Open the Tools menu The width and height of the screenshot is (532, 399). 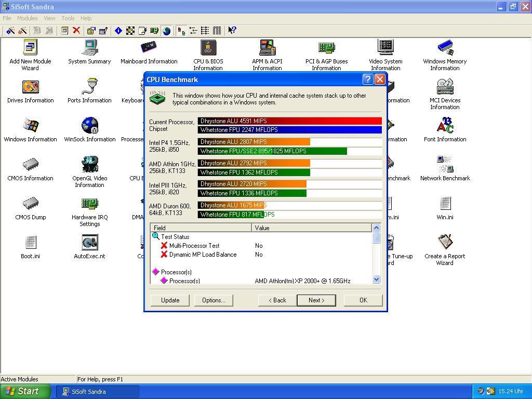68,18
